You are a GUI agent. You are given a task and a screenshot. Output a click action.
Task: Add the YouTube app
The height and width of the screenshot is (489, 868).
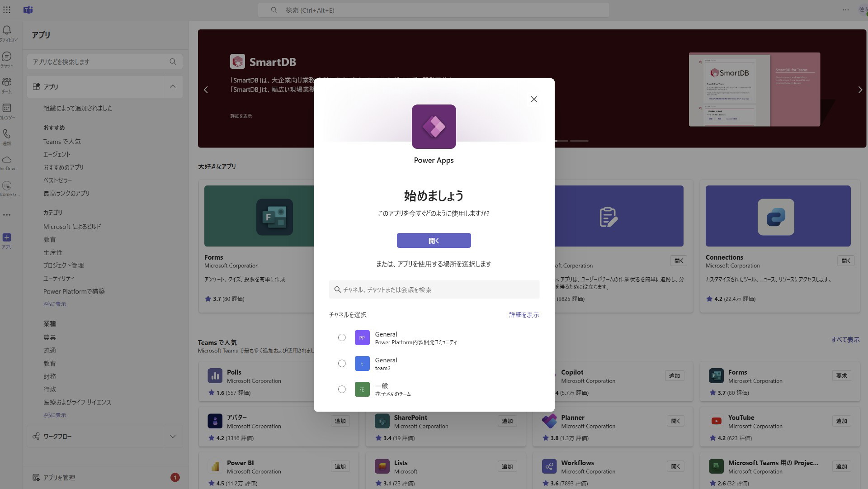(841, 421)
